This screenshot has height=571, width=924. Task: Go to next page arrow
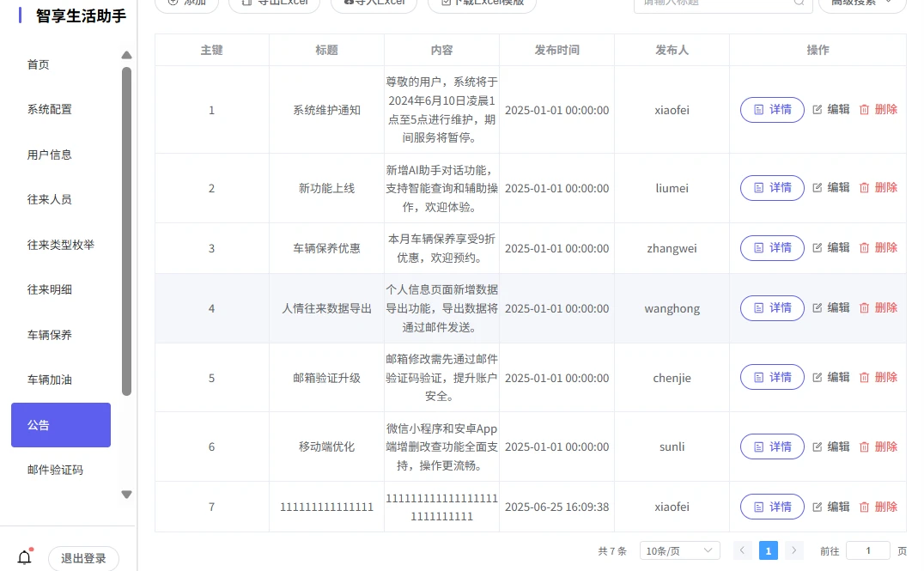click(x=793, y=550)
